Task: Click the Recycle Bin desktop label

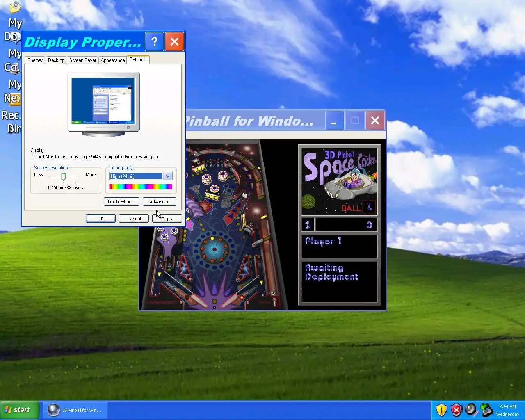Action: 11,122
